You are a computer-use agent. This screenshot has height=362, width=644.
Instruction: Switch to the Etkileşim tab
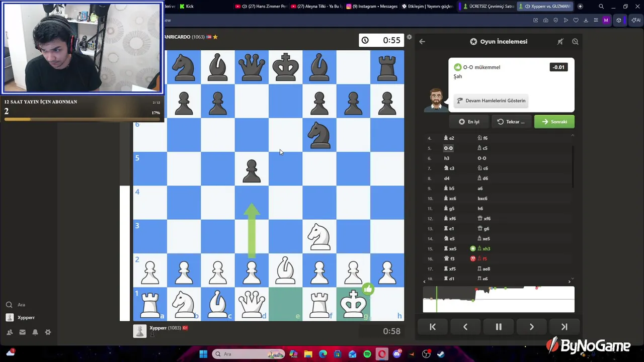coord(427,6)
